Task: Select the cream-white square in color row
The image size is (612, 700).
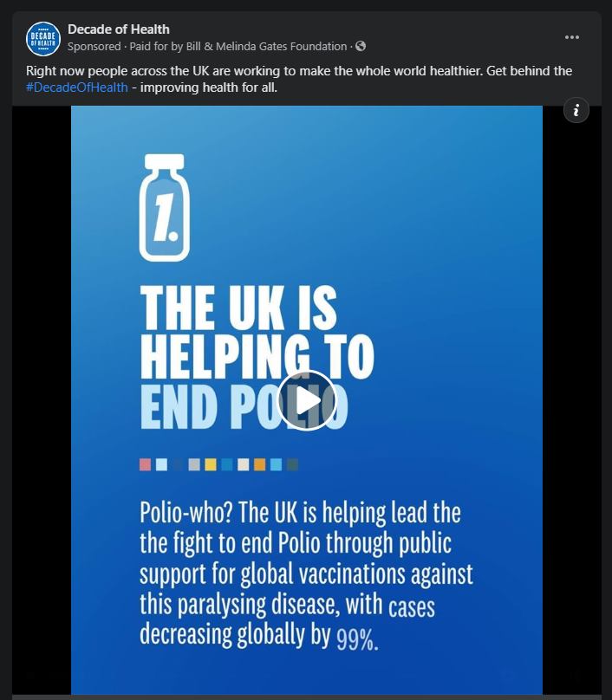Action: pos(243,464)
